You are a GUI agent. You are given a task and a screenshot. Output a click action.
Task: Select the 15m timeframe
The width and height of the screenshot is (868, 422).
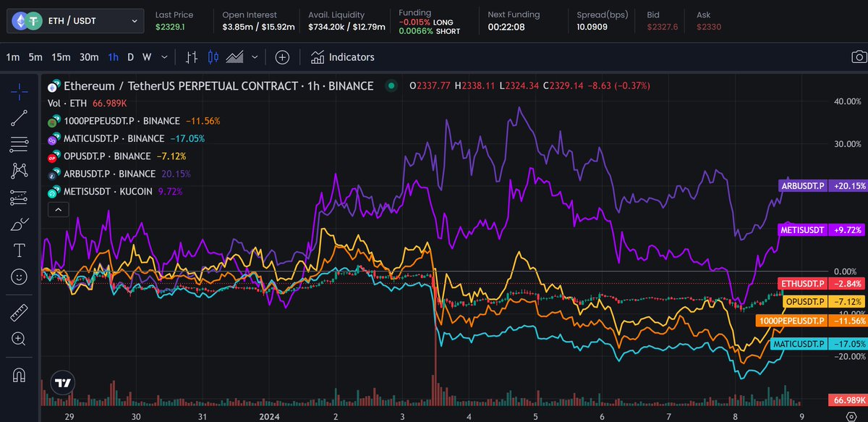point(60,56)
